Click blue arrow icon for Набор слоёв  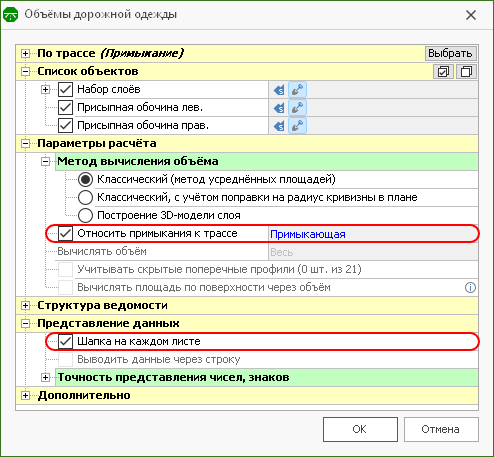(x=279, y=90)
